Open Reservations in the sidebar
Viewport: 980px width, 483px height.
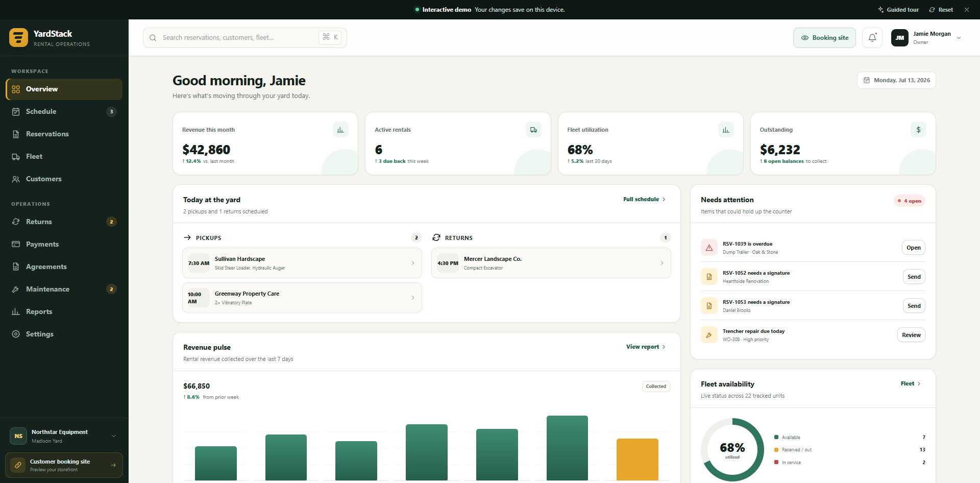coord(64,134)
